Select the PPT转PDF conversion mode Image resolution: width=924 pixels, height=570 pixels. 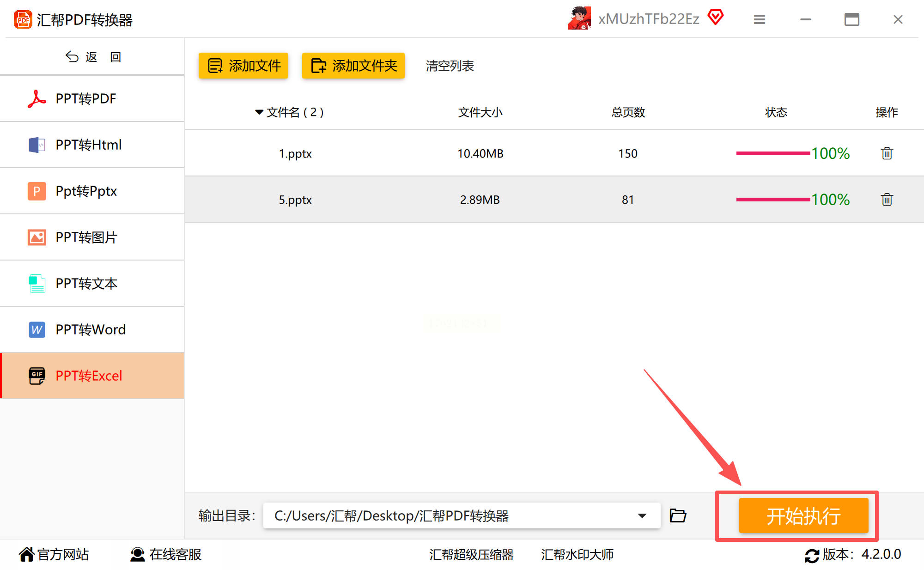(x=86, y=98)
